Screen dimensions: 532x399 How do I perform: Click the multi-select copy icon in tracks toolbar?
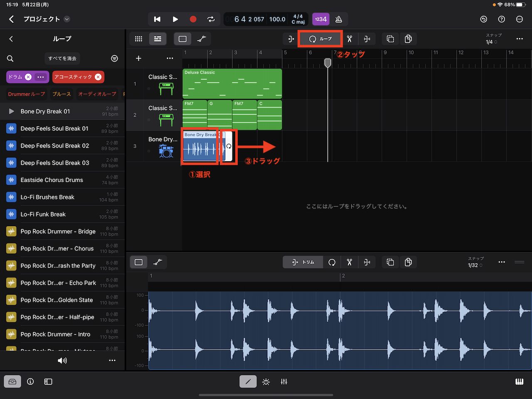pos(390,39)
